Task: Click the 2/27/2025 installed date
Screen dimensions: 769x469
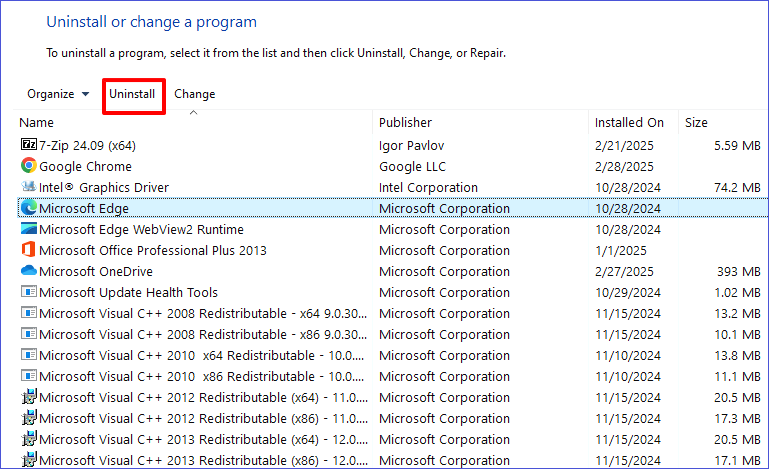Action: tap(624, 271)
